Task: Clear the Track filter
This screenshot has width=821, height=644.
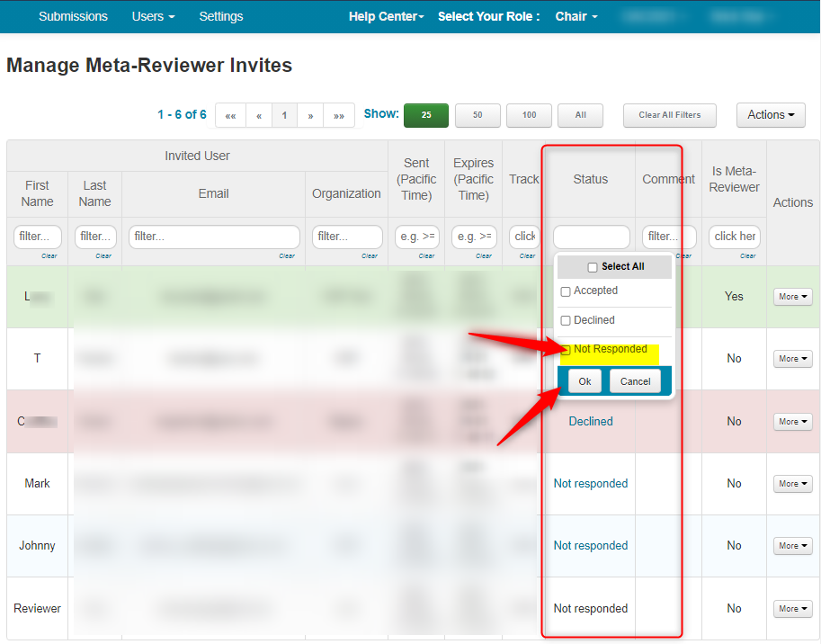Action: click(527, 256)
